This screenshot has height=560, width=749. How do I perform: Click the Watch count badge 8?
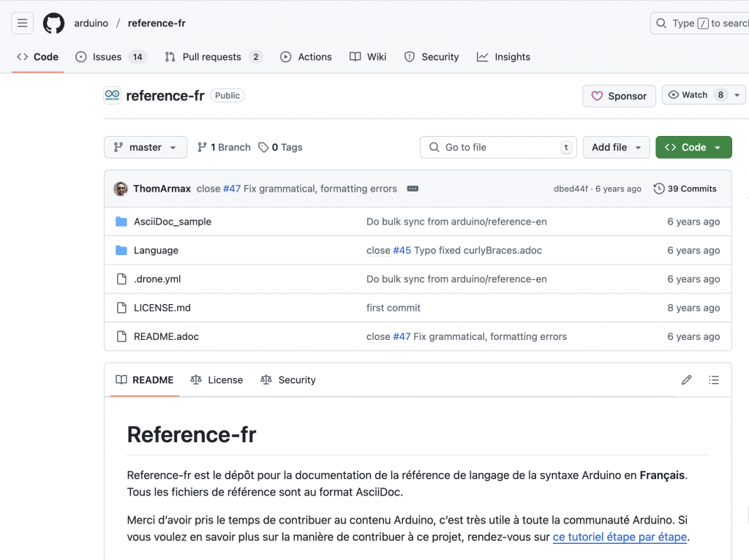pyautogui.click(x=720, y=95)
